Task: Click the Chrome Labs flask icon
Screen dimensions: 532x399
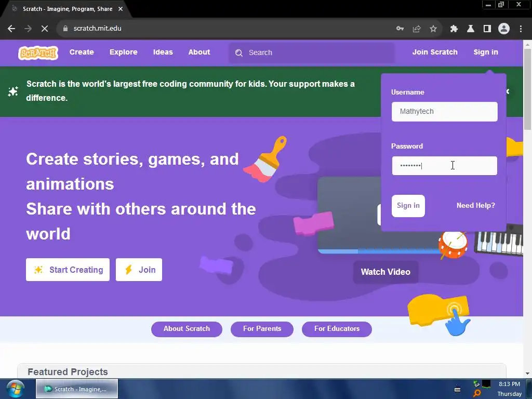Action: (471, 29)
